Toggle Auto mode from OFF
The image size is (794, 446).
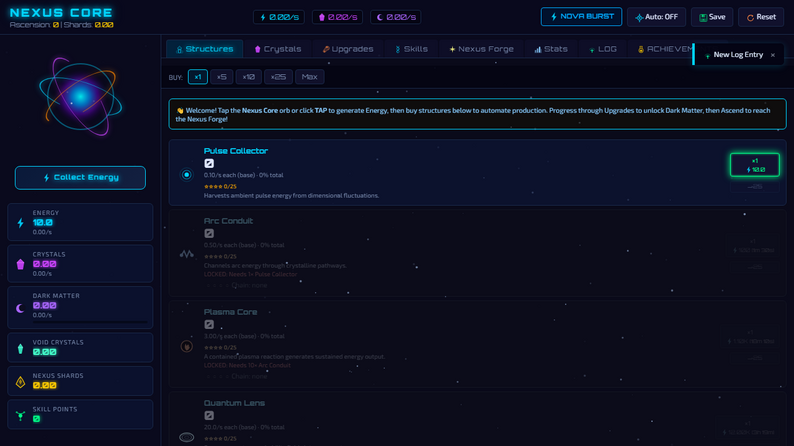656,17
